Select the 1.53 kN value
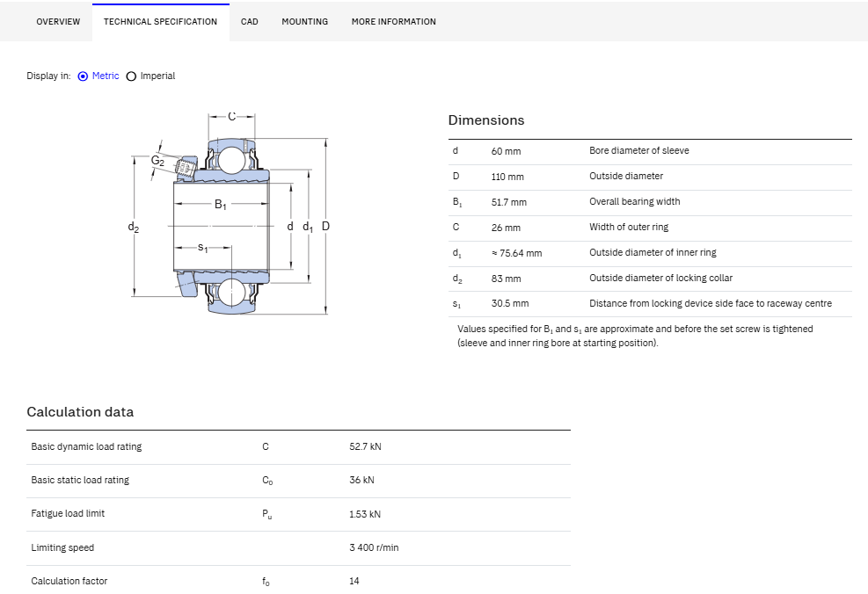This screenshot has height=594, width=868. click(x=365, y=514)
